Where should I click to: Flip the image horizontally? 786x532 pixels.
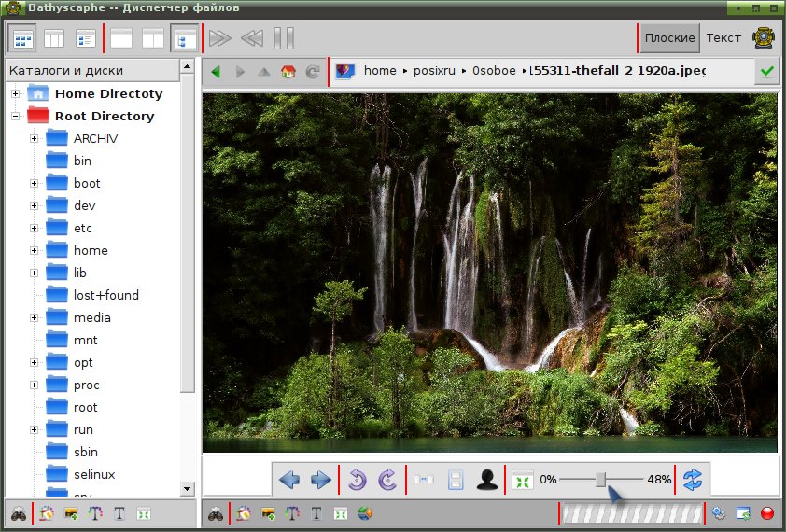[424, 480]
